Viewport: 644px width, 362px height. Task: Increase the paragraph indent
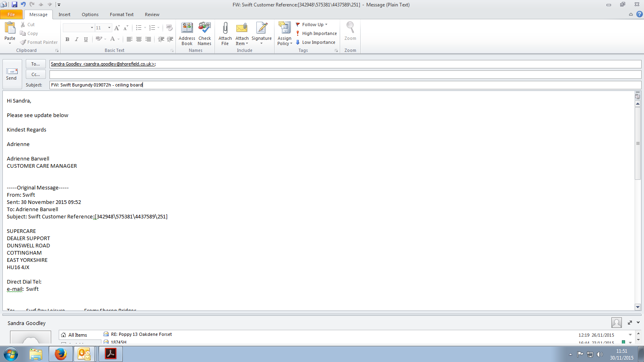pos(170,39)
